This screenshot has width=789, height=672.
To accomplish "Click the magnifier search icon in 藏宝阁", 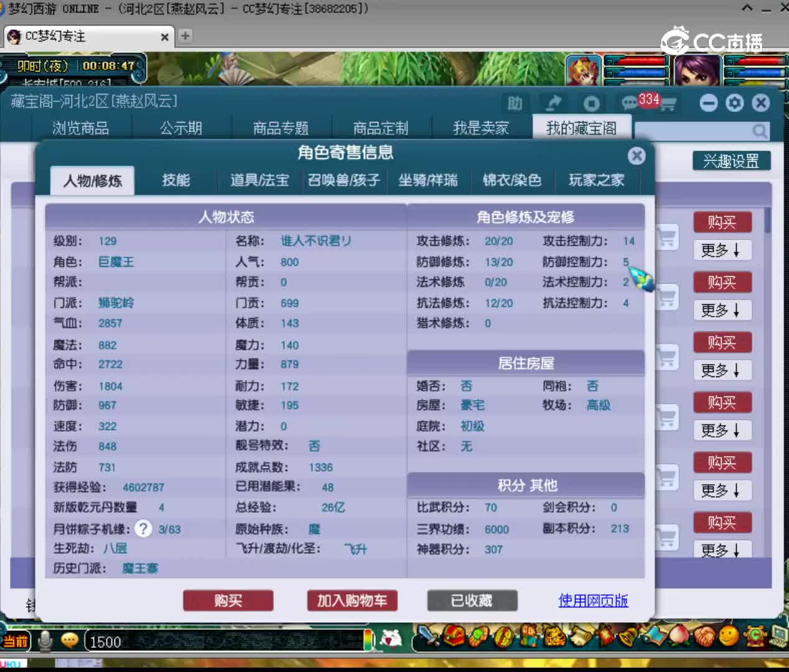I will pyautogui.click(x=760, y=131).
